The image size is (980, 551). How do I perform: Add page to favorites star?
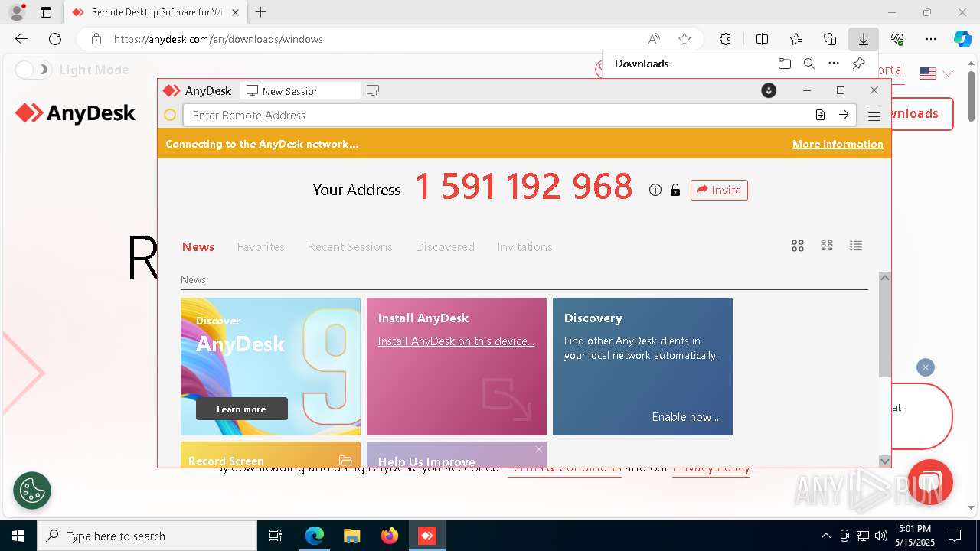[684, 39]
